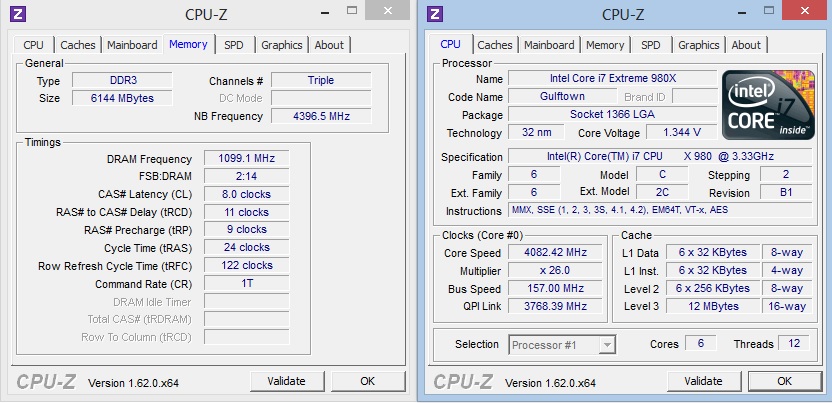Click the Core Voltage 1.344 V value
Image resolution: width=832 pixels, height=403 pixels.
pyautogui.click(x=681, y=133)
